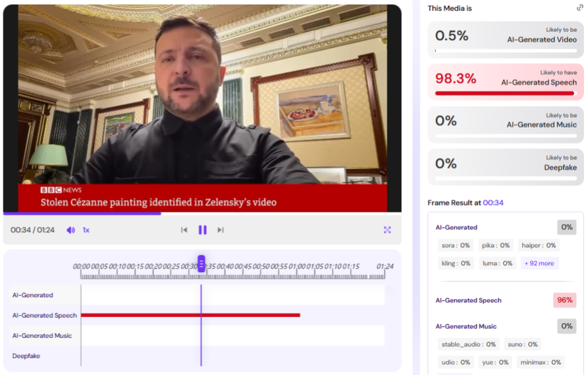The width and height of the screenshot is (588, 375).
Task: Click the red AI-Generated Speech timeline bar
Action: click(x=191, y=315)
